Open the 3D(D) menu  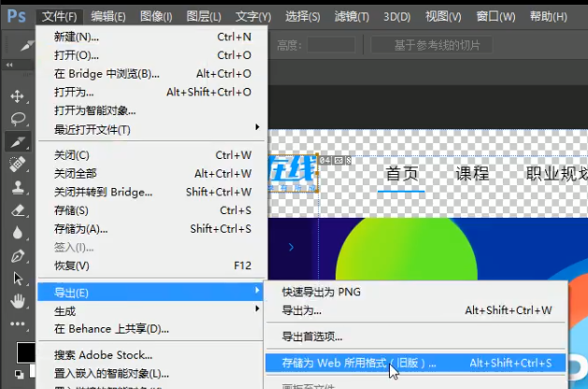[396, 17]
